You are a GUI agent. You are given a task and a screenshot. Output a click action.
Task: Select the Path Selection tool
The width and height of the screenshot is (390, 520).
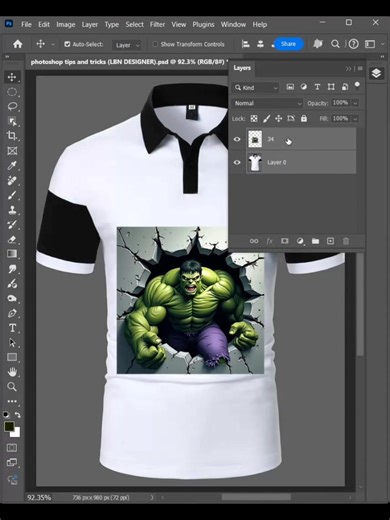(x=12, y=342)
